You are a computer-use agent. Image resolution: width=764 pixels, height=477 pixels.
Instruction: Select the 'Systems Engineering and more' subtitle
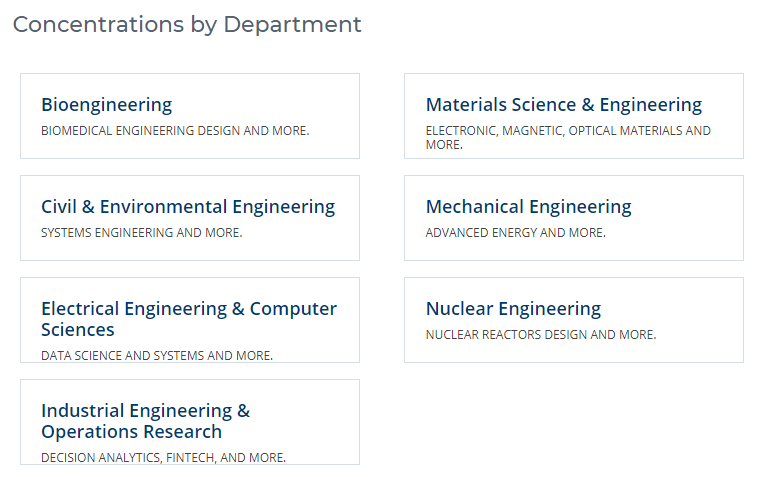(141, 233)
